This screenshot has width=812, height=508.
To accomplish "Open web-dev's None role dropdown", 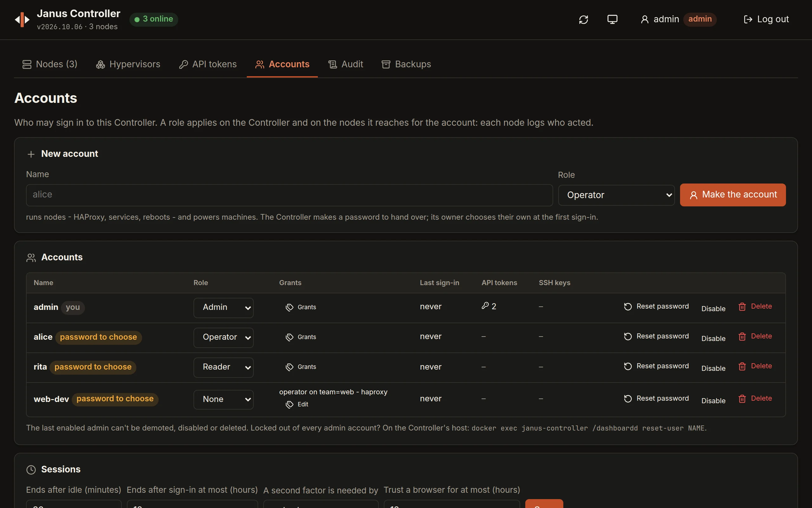I will point(224,399).
